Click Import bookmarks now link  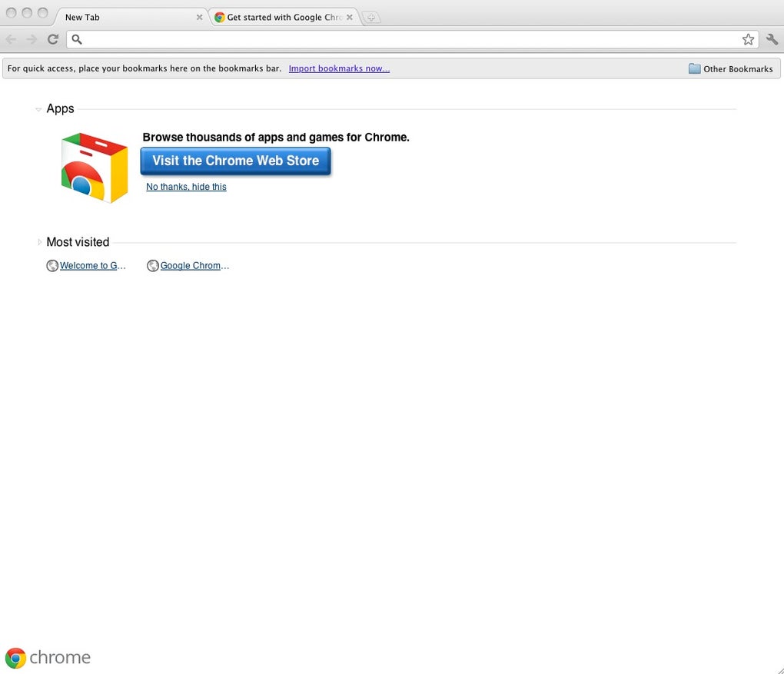click(x=339, y=68)
